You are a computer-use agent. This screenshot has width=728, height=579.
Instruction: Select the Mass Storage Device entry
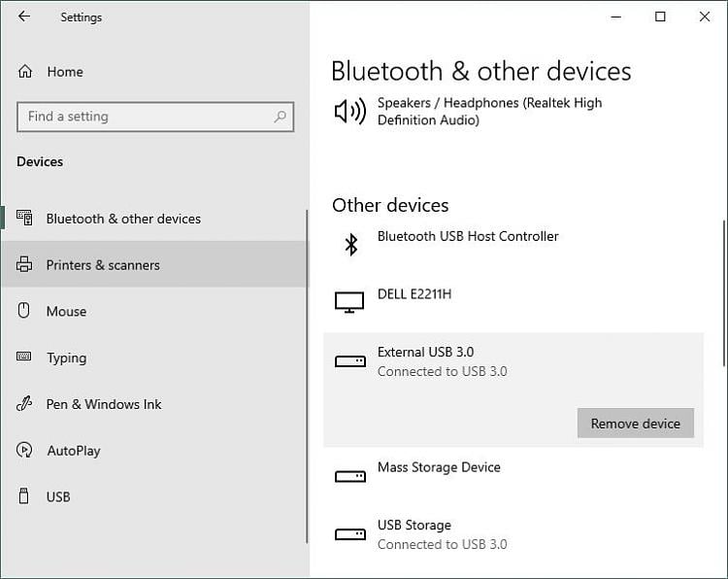[439, 467]
